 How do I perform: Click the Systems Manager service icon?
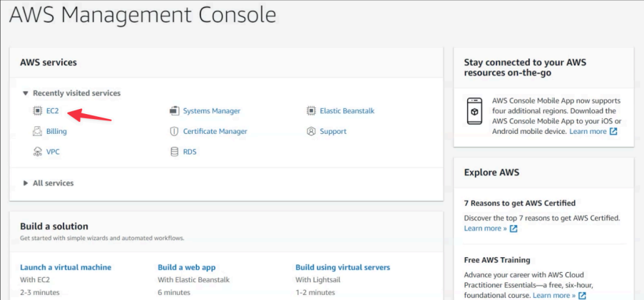[175, 110]
